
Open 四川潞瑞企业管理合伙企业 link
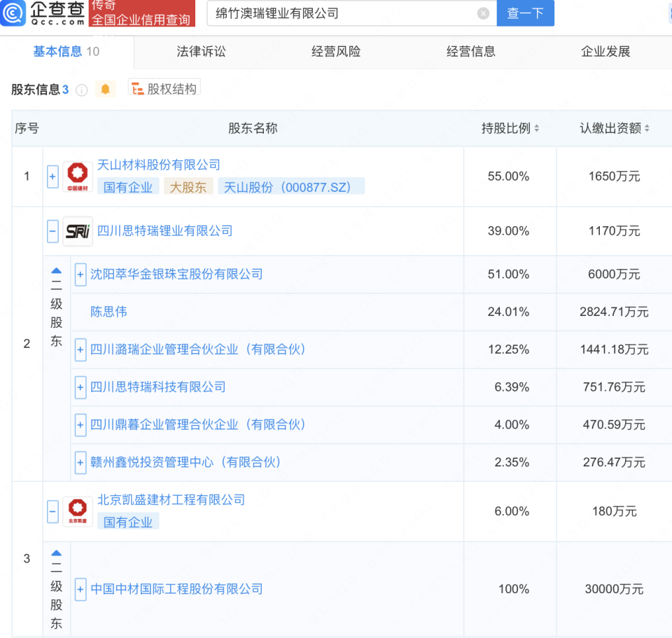[x=198, y=349]
